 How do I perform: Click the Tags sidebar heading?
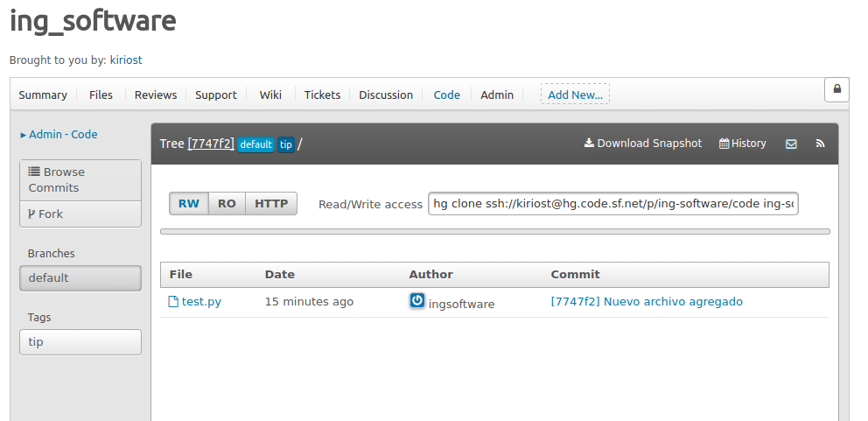39,318
